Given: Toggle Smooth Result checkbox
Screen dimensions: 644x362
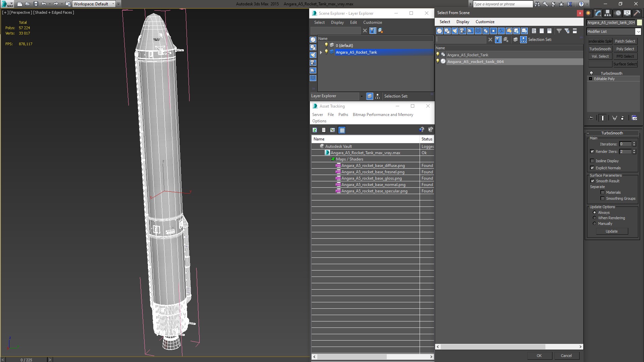Looking at the screenshot, I should click(592, 181).
